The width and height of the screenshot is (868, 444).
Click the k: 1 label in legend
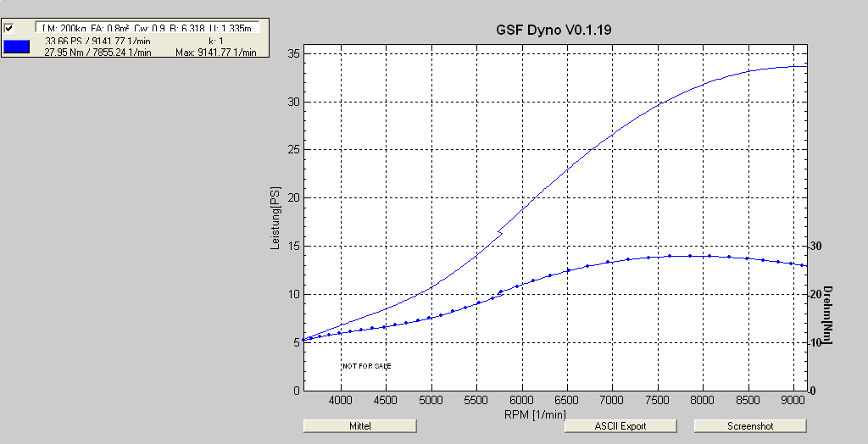[216, 41]
